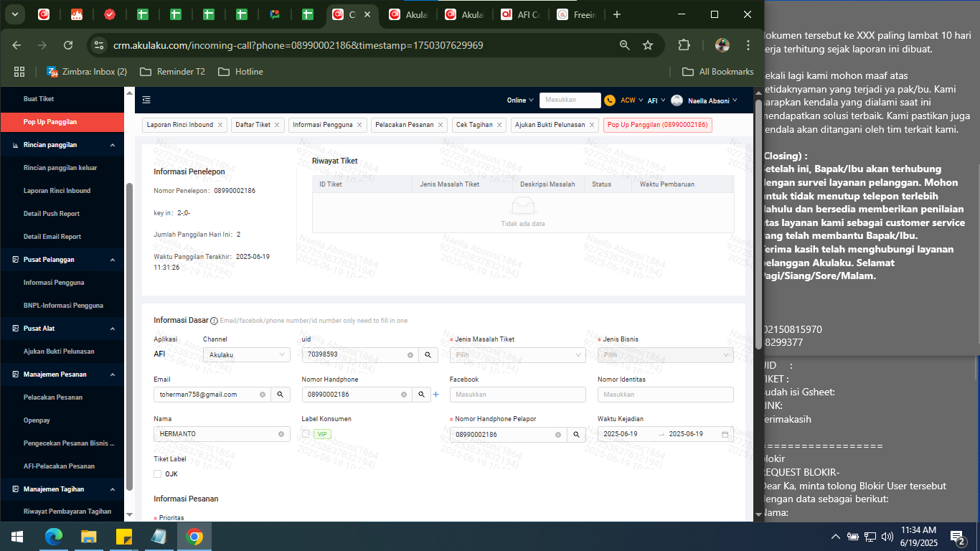The height and width of the screenshot is (551, 980).
Task: Tick the OJK Tiket Label checkbox
Action: click(x=158, y=474)
